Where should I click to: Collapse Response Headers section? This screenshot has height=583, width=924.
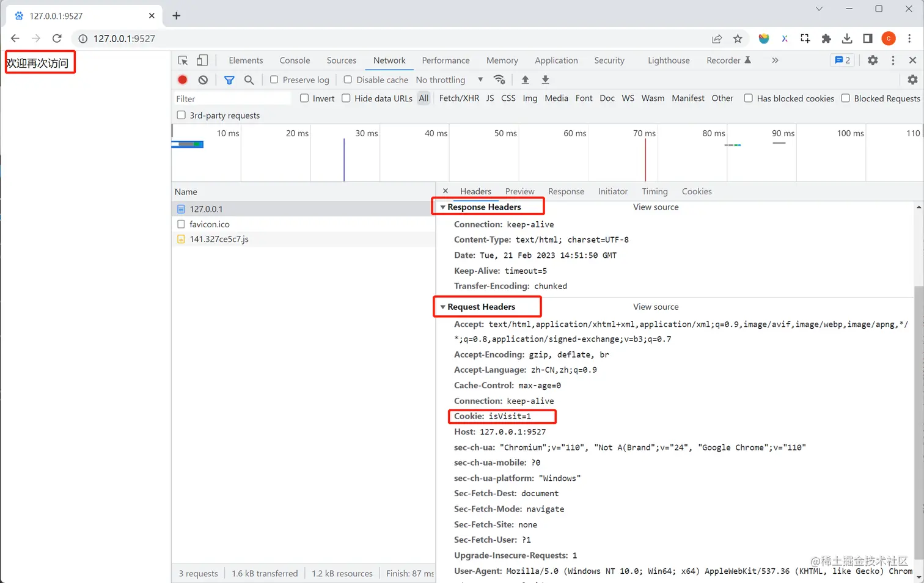[x=443, y=207]
